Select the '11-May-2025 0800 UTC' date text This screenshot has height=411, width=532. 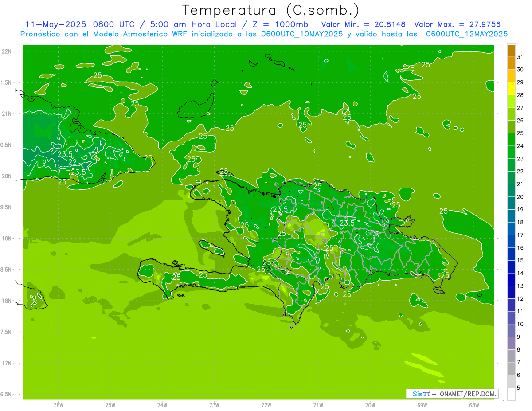point(81,24)
